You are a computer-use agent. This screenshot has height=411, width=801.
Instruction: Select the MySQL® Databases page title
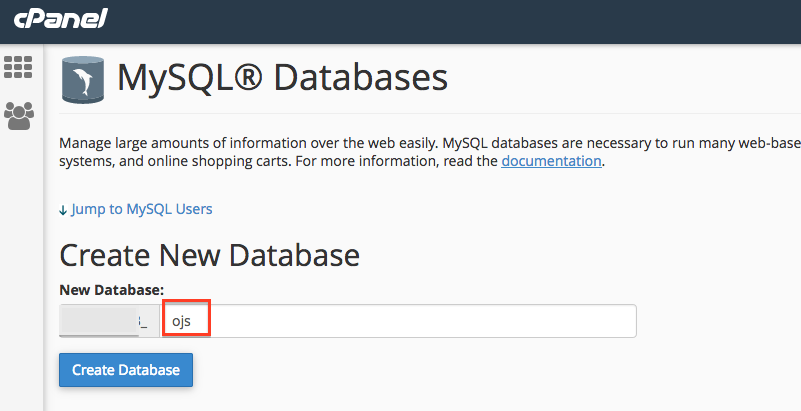[282, 78]
